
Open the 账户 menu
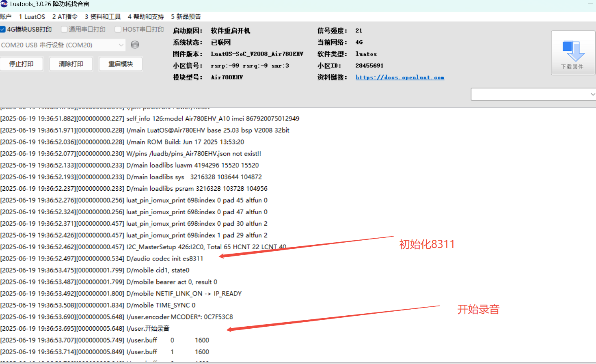click(x=6, y=17)
